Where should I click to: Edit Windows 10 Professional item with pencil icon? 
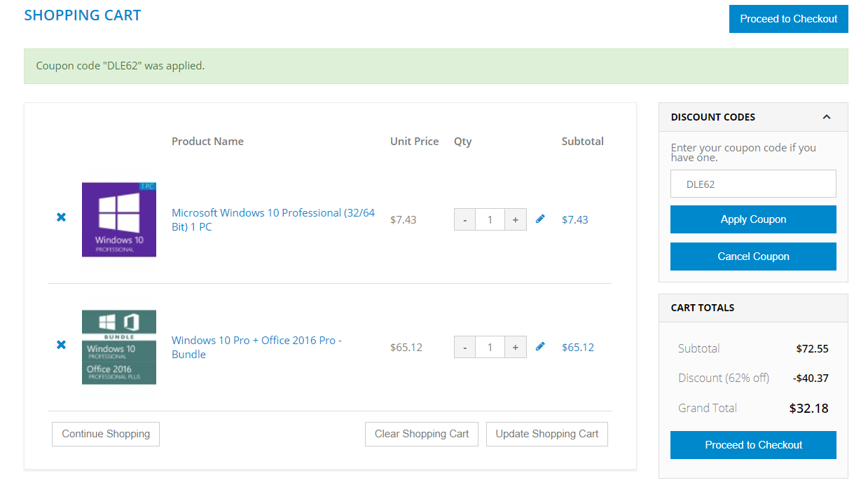tap(540, 219)
